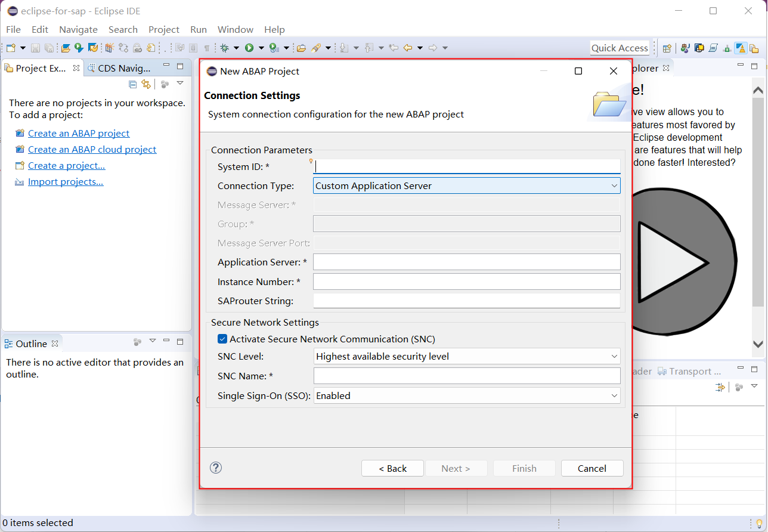Select the Project Explorer tab

pyautogui.click(x=40, y=68)
